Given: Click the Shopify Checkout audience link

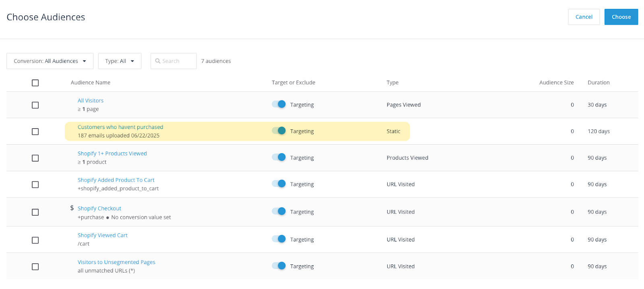Looking at the screenshot, I should point(99,208).
